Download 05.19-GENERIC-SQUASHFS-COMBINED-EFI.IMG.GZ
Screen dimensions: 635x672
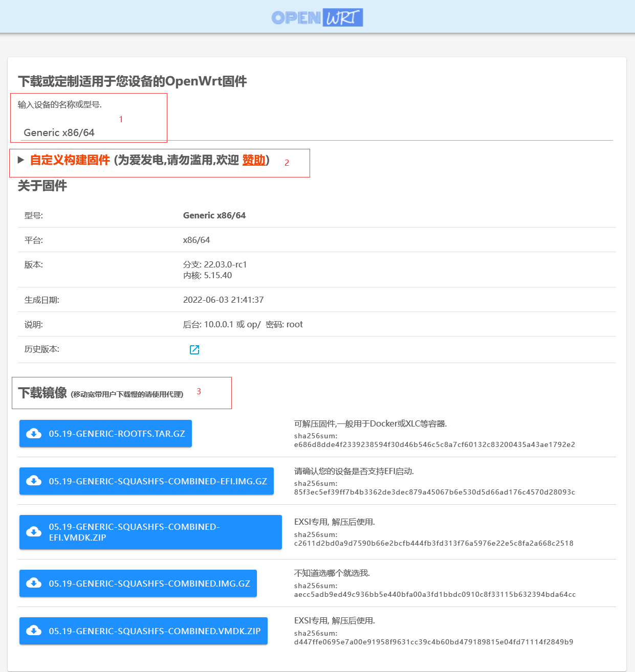[158, 481]
